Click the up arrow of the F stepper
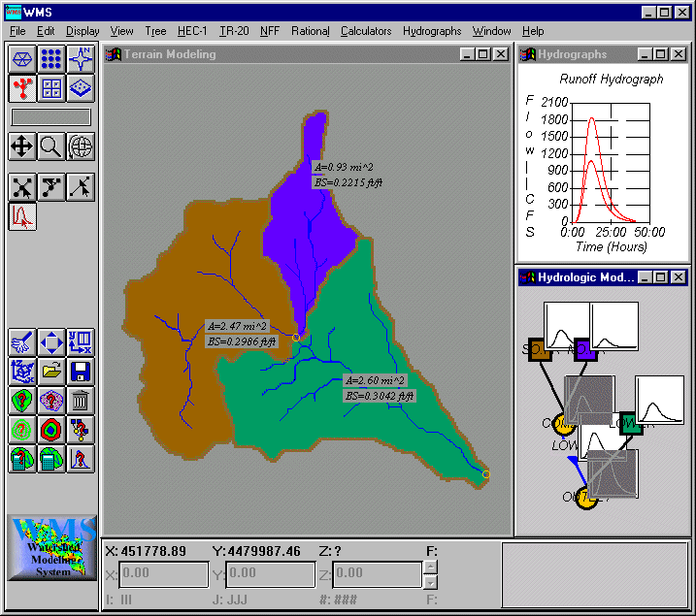The height and width of the screenshot is (616, 696). (431, 567)
